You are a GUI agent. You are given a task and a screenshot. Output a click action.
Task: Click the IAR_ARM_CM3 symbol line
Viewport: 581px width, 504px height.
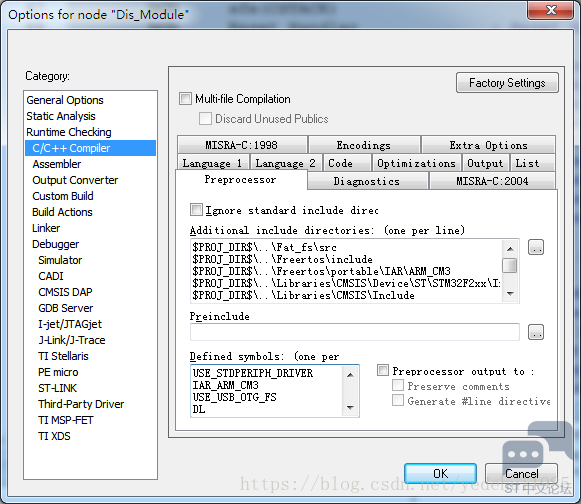tap(225, 385)
